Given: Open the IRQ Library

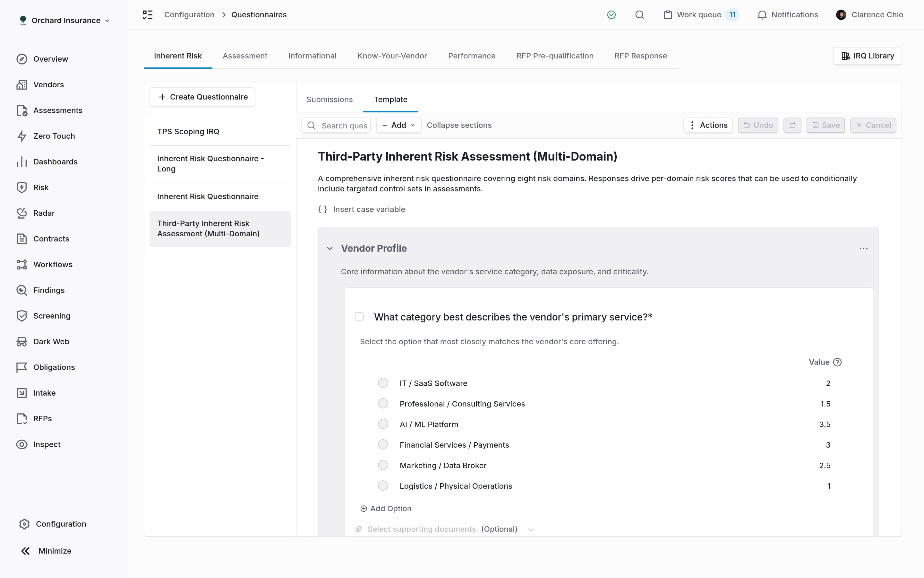Looking at the screenshot, I should [x=867, y=56].
